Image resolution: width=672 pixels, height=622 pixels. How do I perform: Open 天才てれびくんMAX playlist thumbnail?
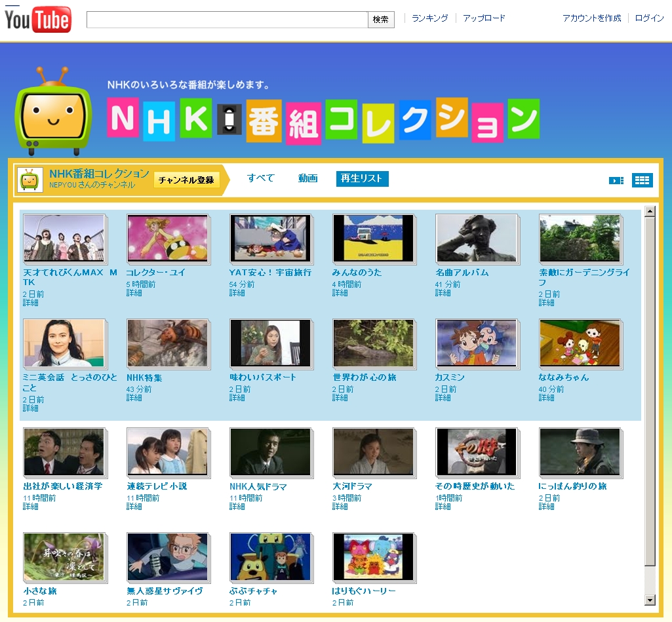coord(64,238)
